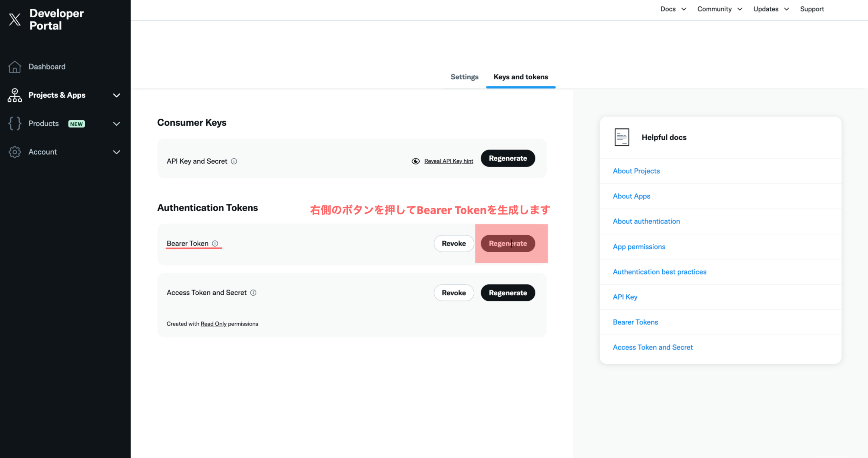Open the Community dropdown in top bar
This screenshot has height=458, width=868.
[719, 9]
